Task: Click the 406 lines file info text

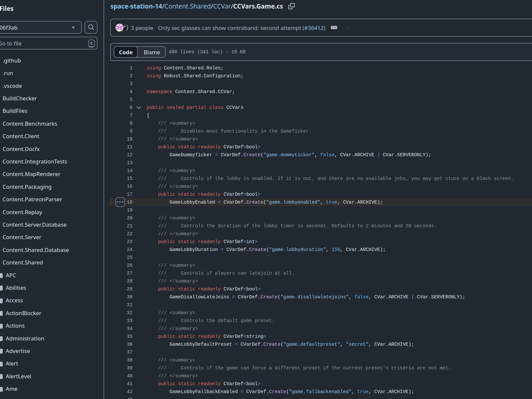Action: click(207, 52)
